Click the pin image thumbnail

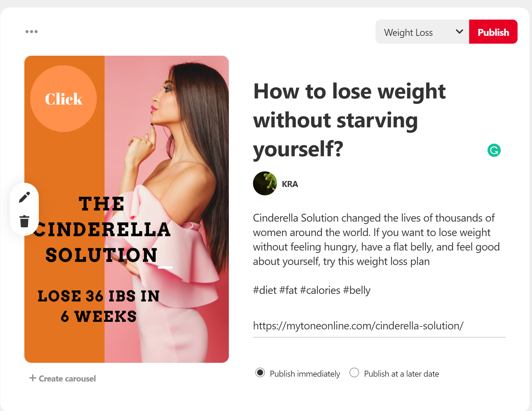tap(127, 209)
